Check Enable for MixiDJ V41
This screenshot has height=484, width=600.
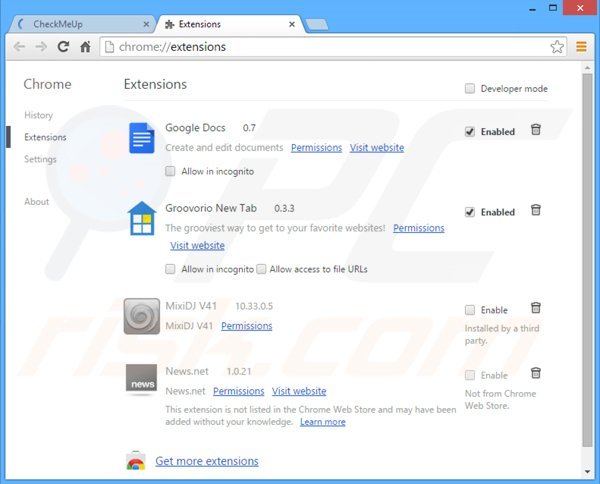click(x=470, y=310)
